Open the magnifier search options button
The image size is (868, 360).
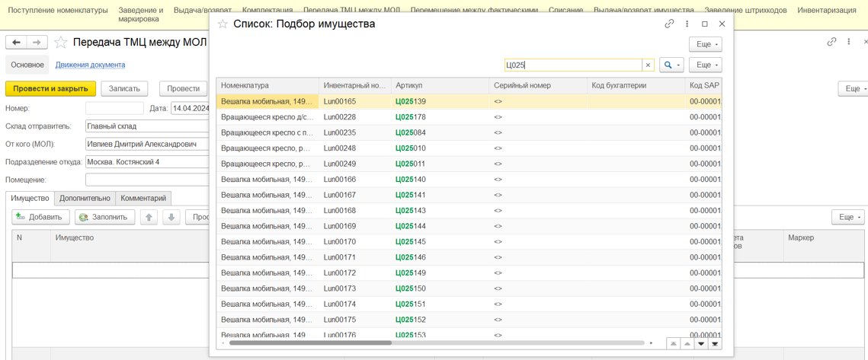[x=672, y=65]
